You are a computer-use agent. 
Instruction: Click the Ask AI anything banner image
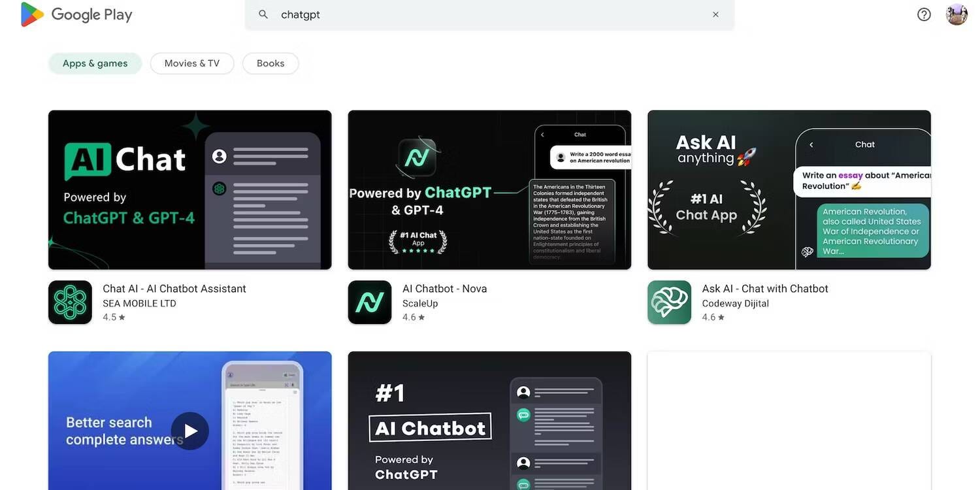(x=789, y=189)
